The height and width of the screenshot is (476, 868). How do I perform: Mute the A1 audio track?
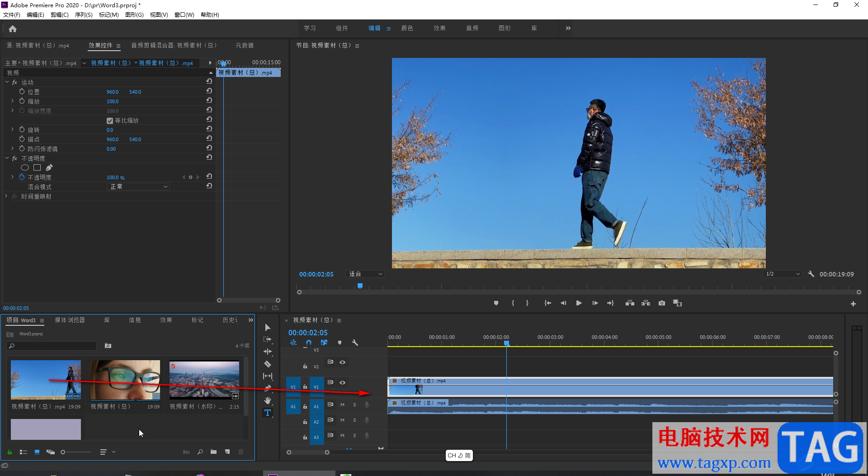[342, 405]
